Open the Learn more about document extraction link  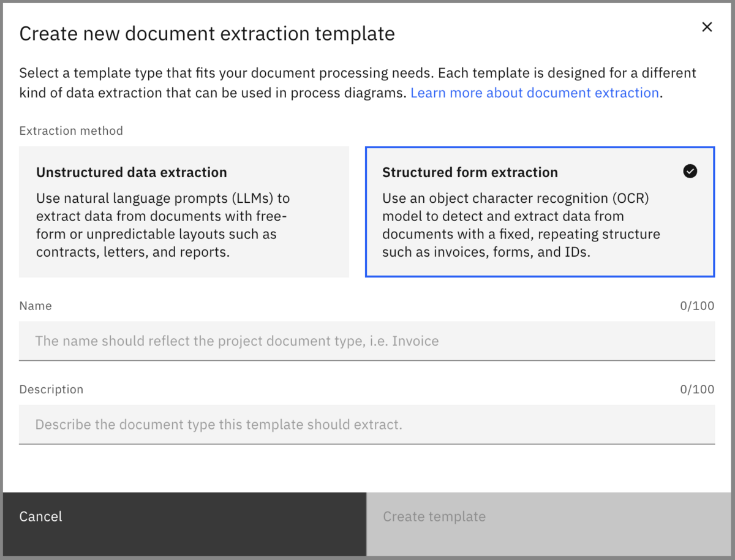tap(534, 93)
